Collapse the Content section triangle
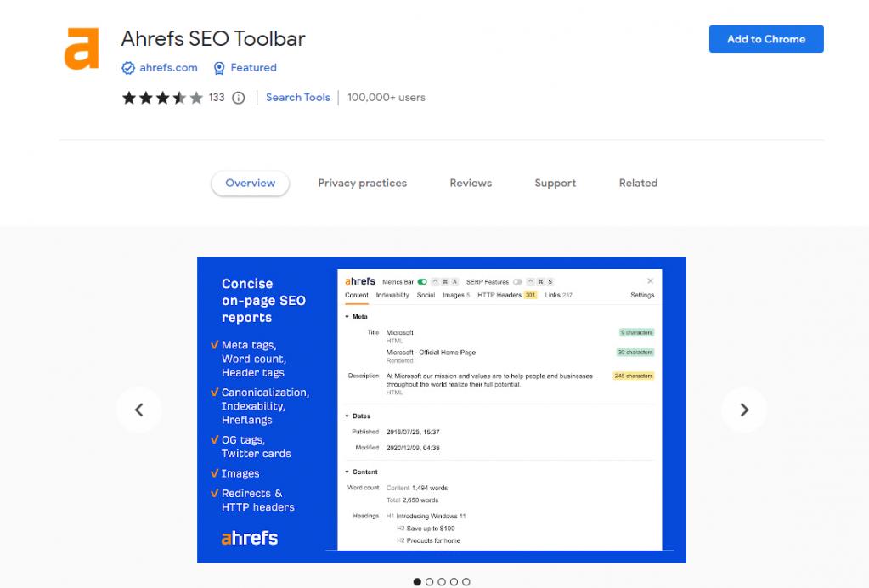The image size is (869, 588). (347, 472)
